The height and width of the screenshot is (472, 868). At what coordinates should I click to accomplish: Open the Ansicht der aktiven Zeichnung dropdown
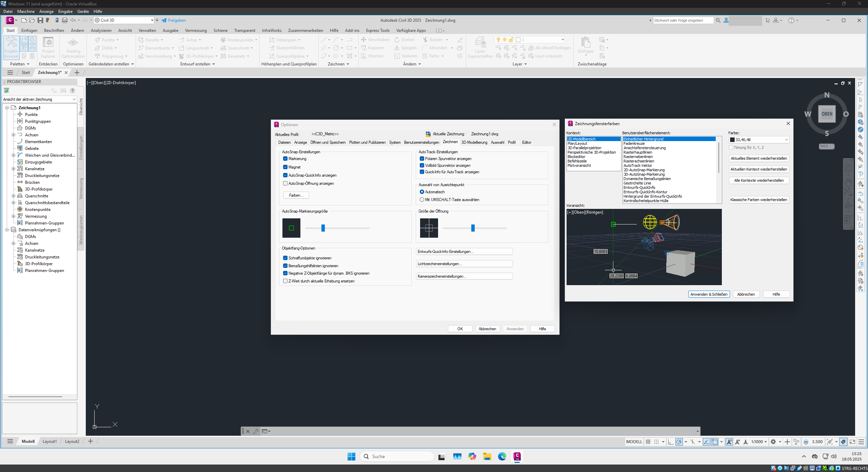39,99
